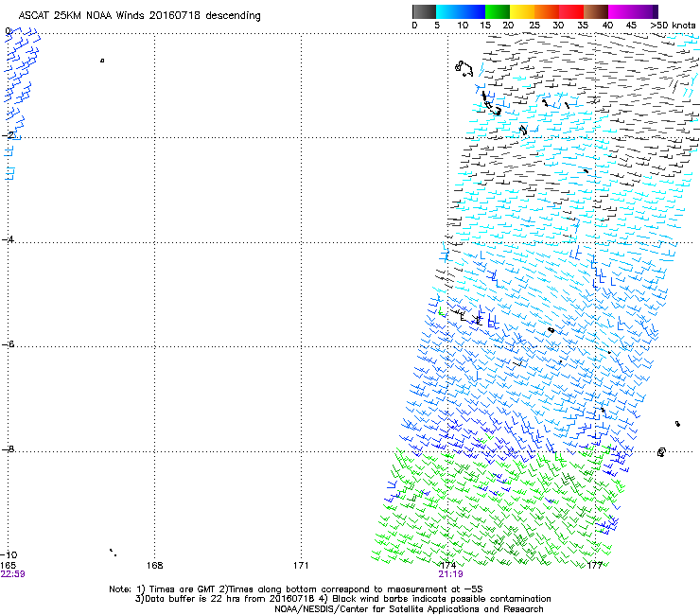Click the brown 35–40 knots color segment

pos(596,11)
